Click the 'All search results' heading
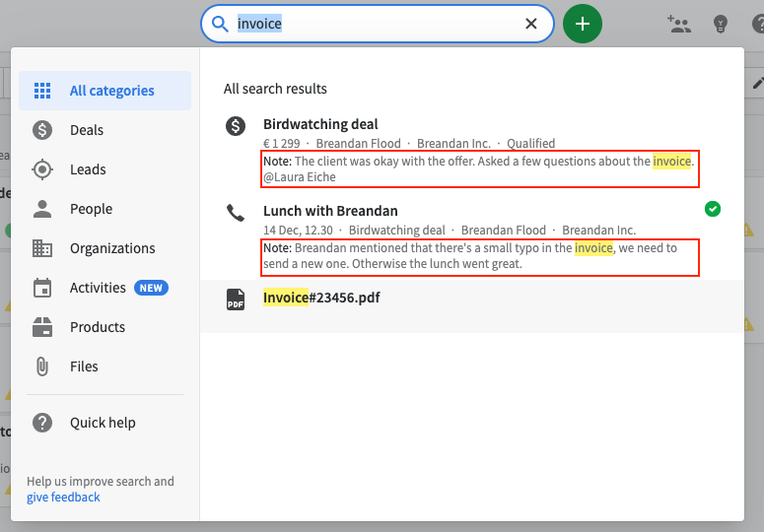The width and height of the screenshot is (764, 532). click(275, 89)
